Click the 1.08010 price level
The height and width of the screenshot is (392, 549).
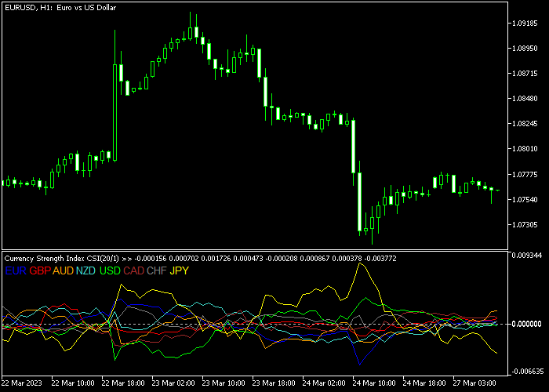[525, 149]
